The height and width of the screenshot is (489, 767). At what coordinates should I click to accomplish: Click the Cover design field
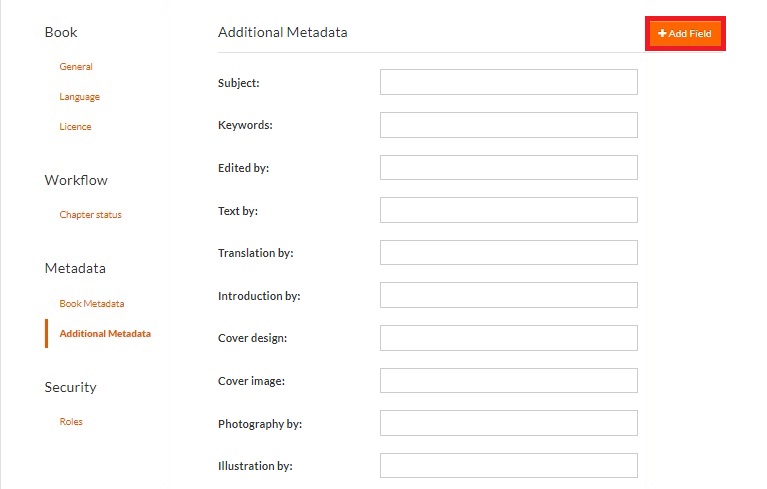click(x=508, y=338)
